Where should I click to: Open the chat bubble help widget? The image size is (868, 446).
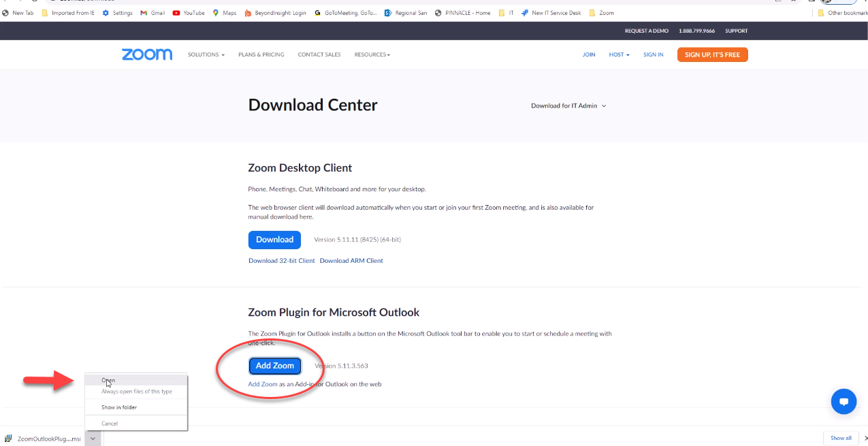(x=843, y=401)
